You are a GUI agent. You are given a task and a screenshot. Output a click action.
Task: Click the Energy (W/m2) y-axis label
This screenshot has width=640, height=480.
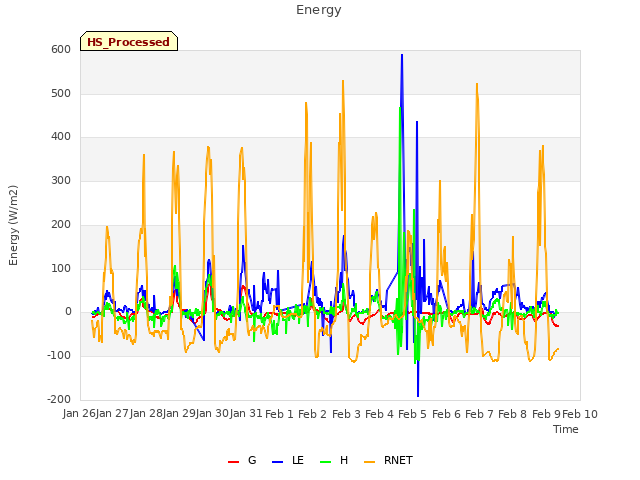coord(13,225)
